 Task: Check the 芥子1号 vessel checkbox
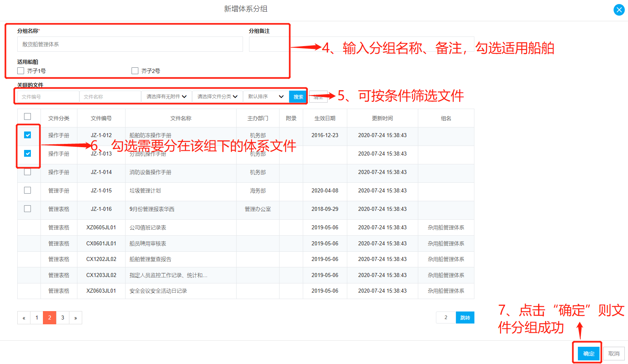tap(21, 71)
